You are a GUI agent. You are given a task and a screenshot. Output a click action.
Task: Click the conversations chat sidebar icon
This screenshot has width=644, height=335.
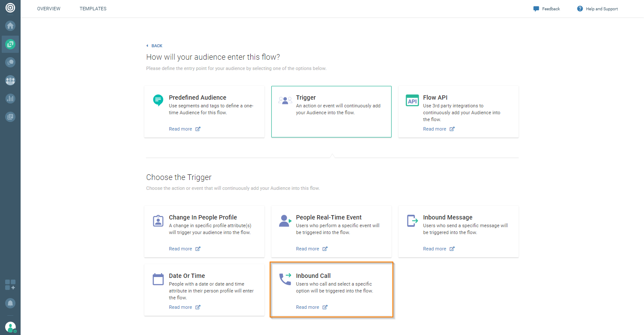pos(10,62)
